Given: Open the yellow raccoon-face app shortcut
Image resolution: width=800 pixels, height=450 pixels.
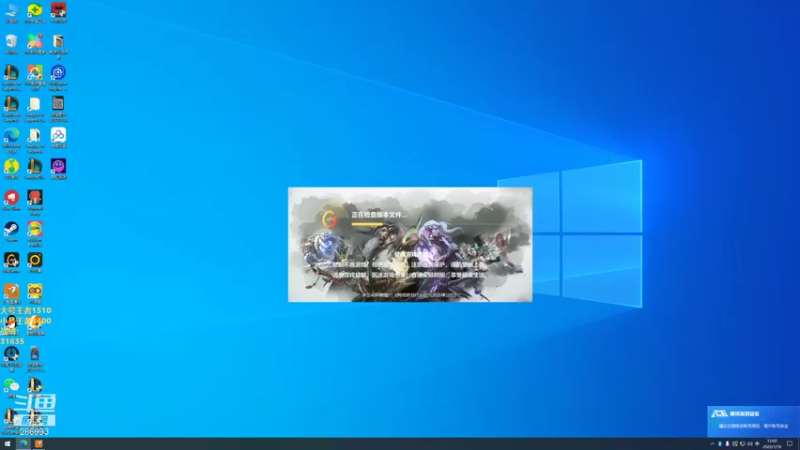Looking at the screenshot, I should tap(35, 293).
